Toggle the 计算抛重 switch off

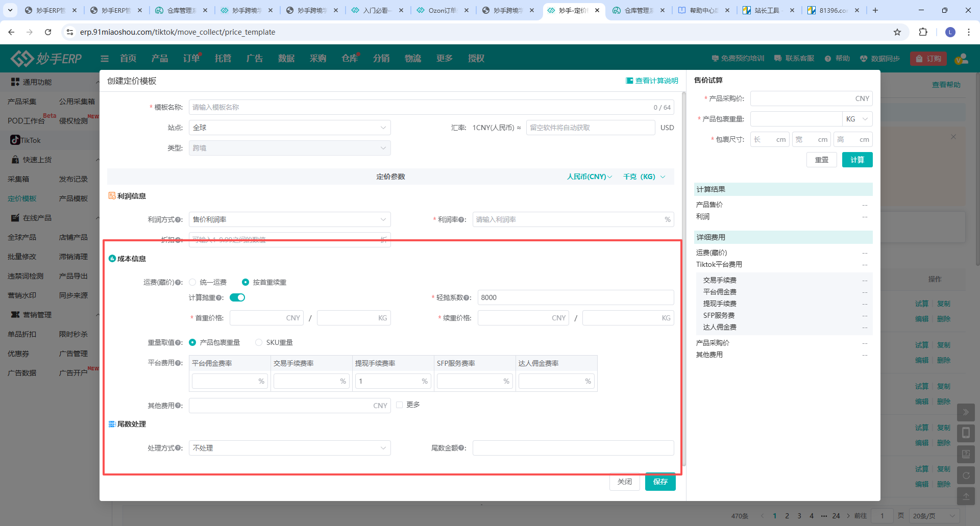coord(237,297)
